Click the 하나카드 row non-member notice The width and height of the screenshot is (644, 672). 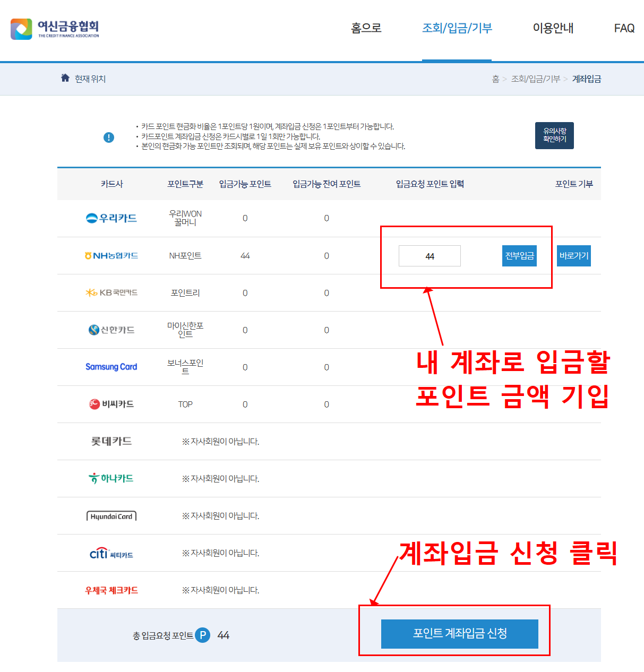[220, 479]
